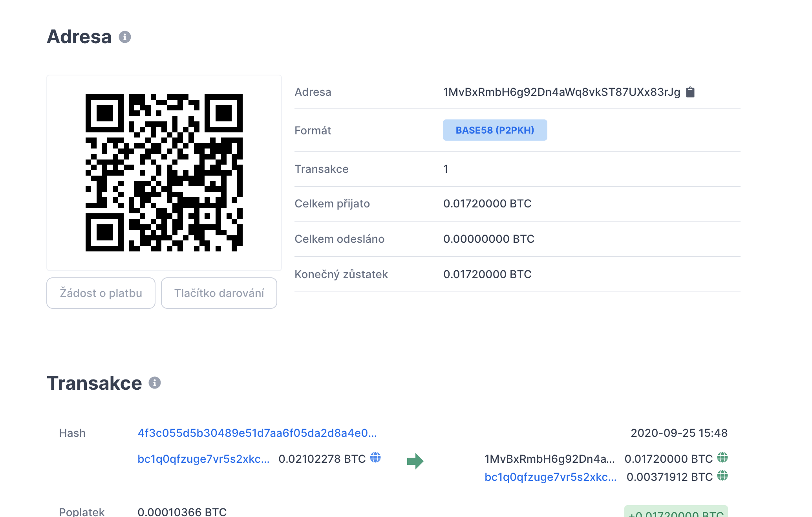Click the Konečný zůstatek balance value
Viewport: 812px width, 517px height.
click(487, 274)
